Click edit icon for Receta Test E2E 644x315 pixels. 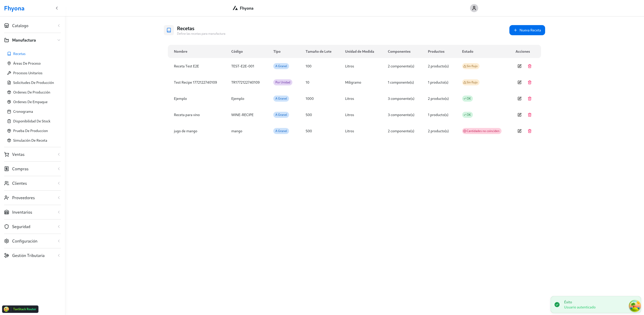520,66
